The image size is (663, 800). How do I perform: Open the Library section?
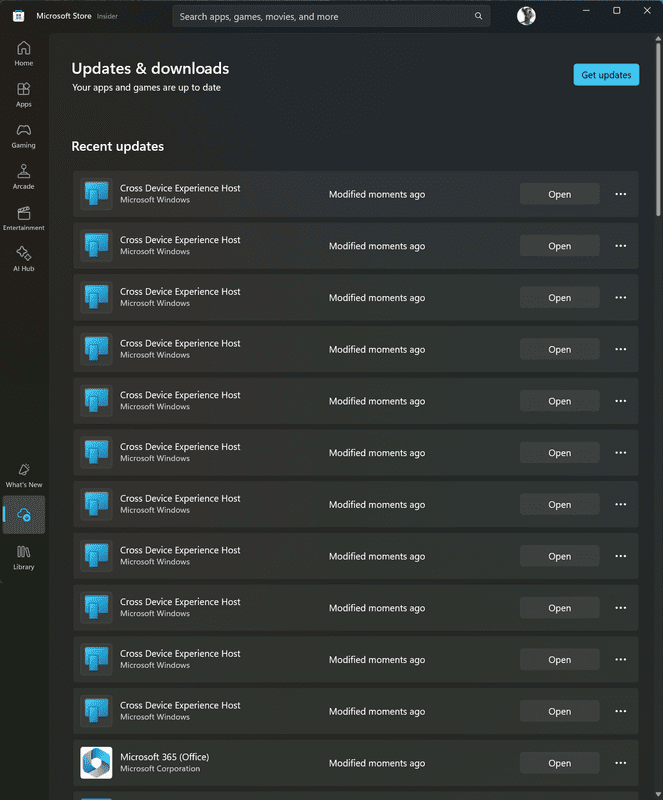point(23,557)
